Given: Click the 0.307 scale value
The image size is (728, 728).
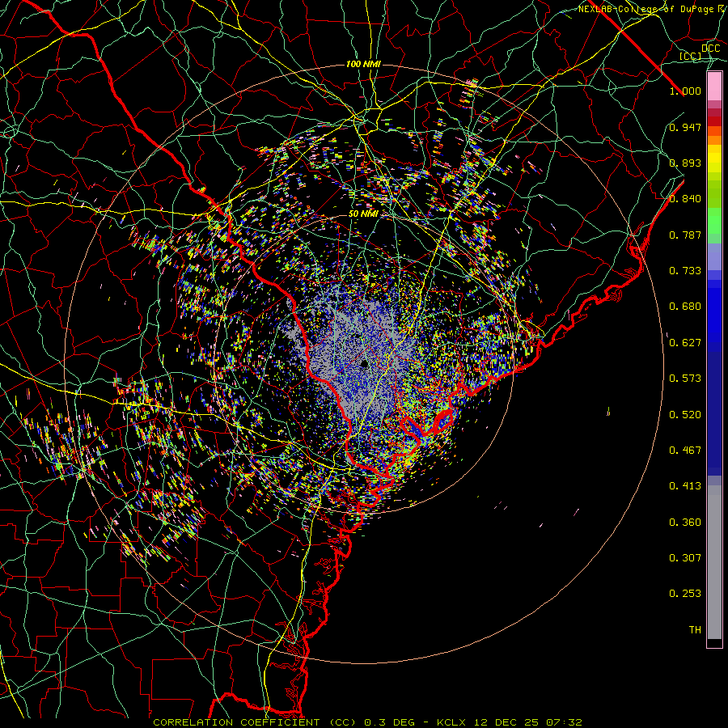Looking at the screenshot, I should 685,558.
